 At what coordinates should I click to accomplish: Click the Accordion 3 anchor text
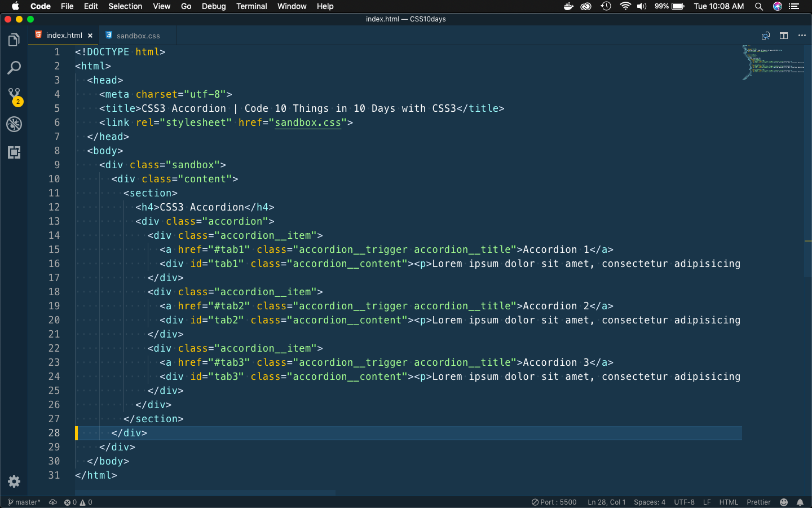556,362
